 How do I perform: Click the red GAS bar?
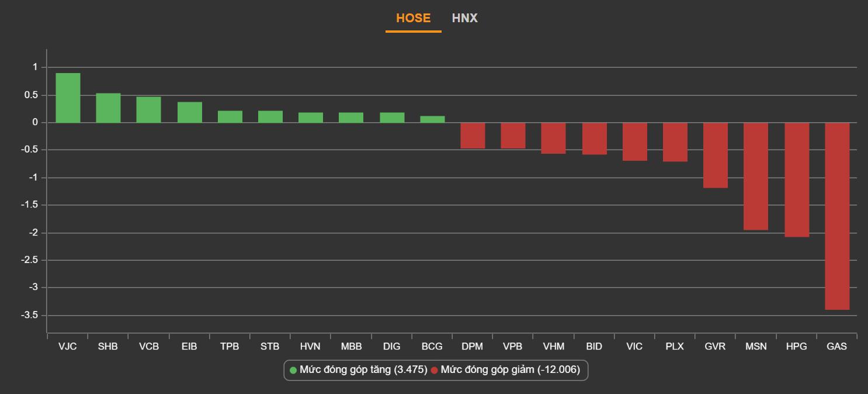[x=837, y=216]
